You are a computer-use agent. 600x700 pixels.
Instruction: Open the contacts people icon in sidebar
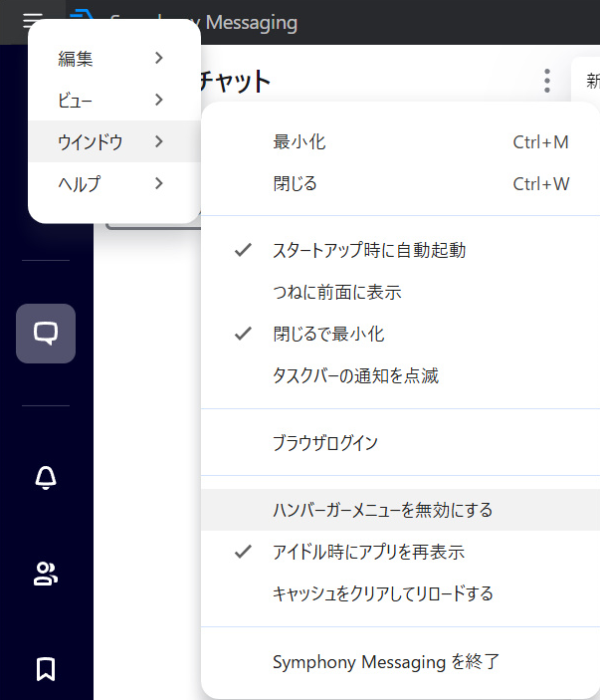point(46,574)
